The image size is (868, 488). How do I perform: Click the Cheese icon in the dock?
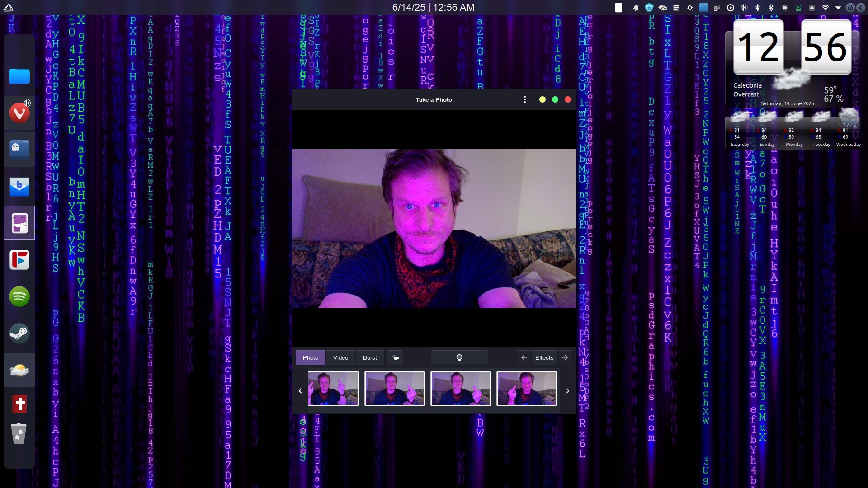pyautogui.click(x=19, y=223)
